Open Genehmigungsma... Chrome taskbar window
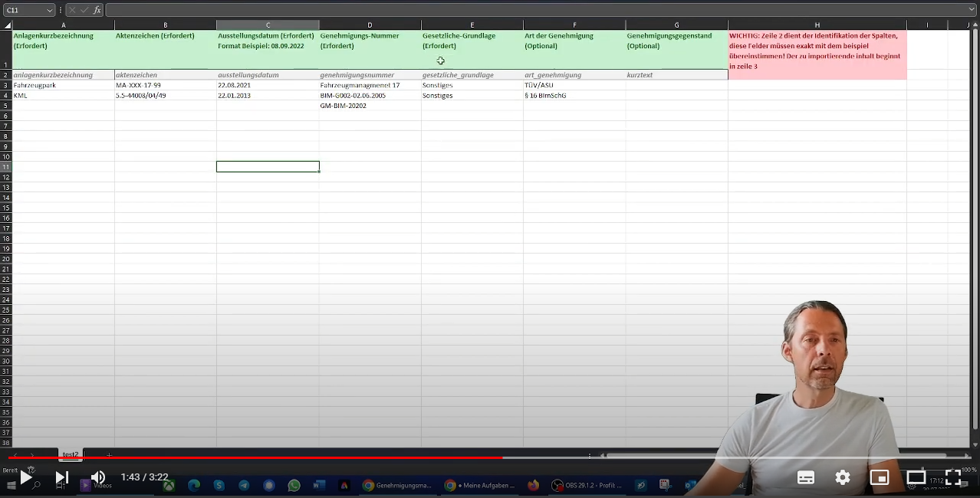The width and height of the screenshot is (980, 498). tap(397, 485)
